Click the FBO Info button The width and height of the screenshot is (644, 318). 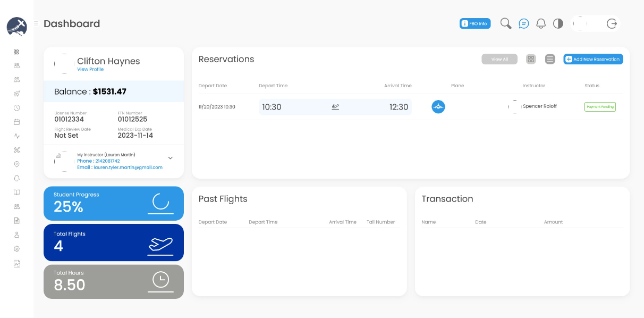point(475,23)
